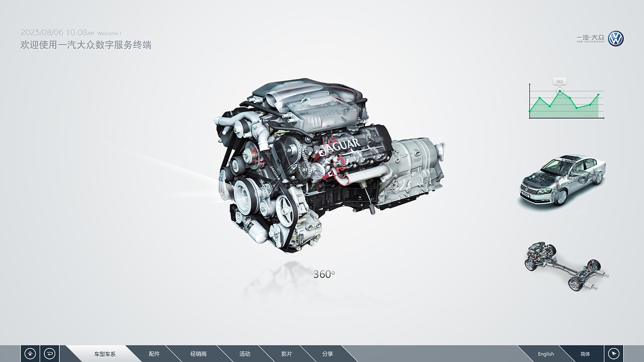Select the chassis drivetrain thumbnail
The image size is (644, 362).
[566, 265]
